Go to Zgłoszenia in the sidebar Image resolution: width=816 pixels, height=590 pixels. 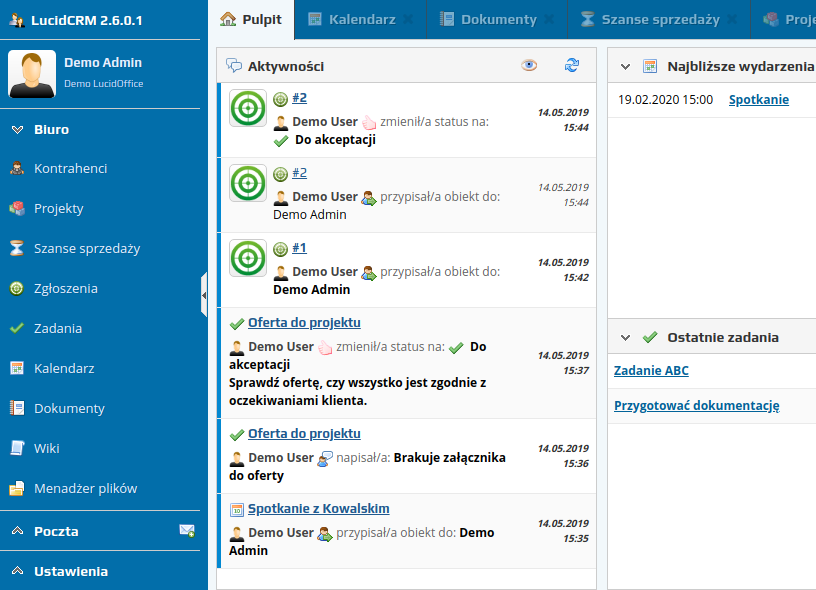[x=65, y=289]
